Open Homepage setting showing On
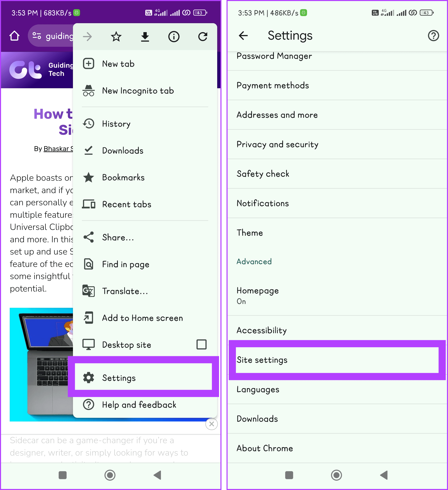The image size is (448, 490). pyautogui.click(x=337, y=296)
